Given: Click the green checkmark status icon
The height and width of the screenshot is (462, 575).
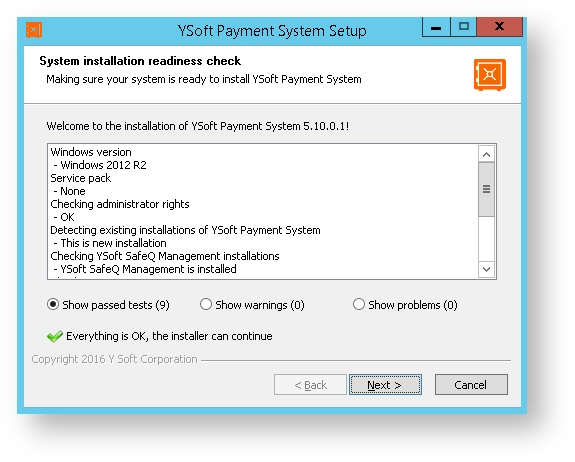Looking at the screenshot, I should pos(55,336).
